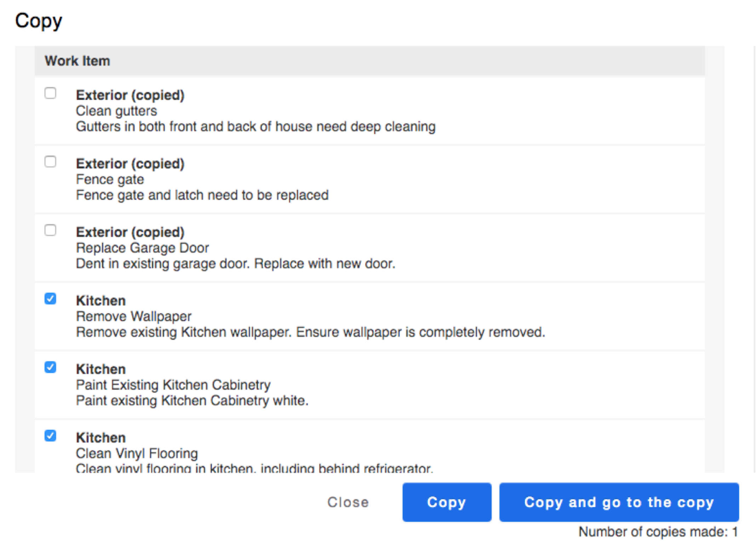Check the Clean gutters work item checkbox
The image size is (756, 543).
click(50, 93)
